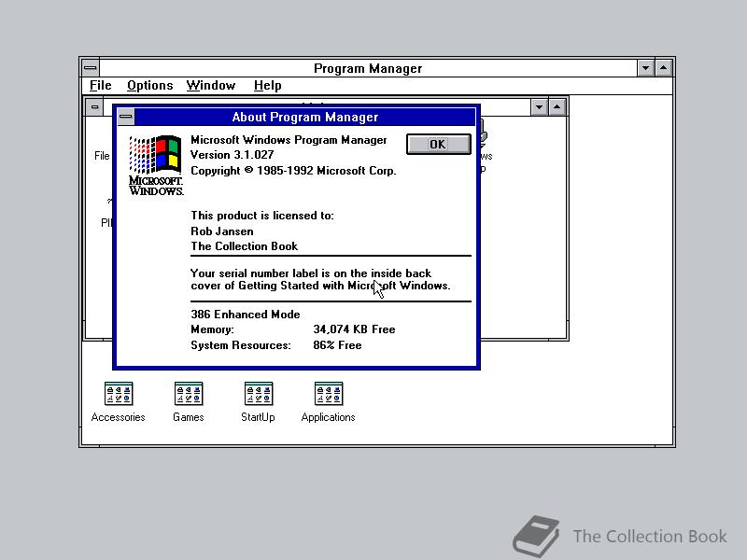Click the '34,074 KB Free' memory value

click(x=354, y=329)
